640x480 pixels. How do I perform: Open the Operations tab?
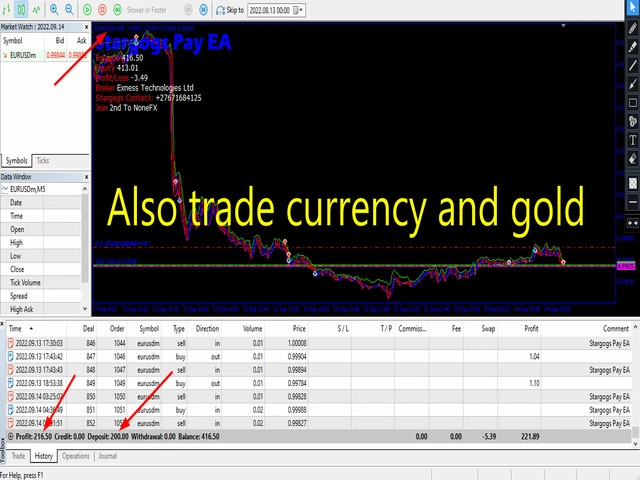[x=76, y=455]
